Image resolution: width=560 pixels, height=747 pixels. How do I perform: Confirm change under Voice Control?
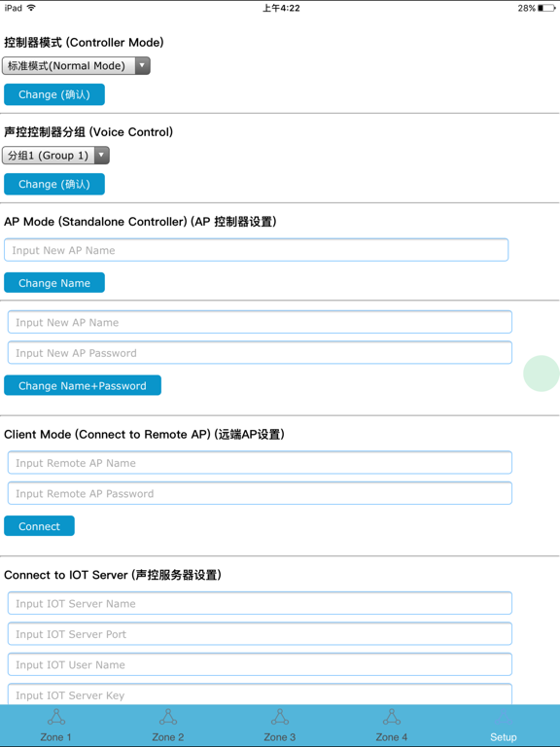(54, 184)
